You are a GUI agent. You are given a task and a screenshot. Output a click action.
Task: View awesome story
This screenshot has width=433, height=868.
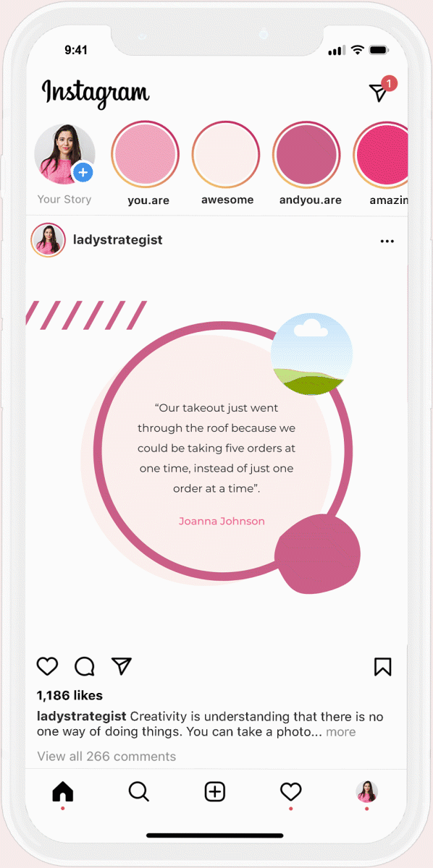click(x=227, y=156)
